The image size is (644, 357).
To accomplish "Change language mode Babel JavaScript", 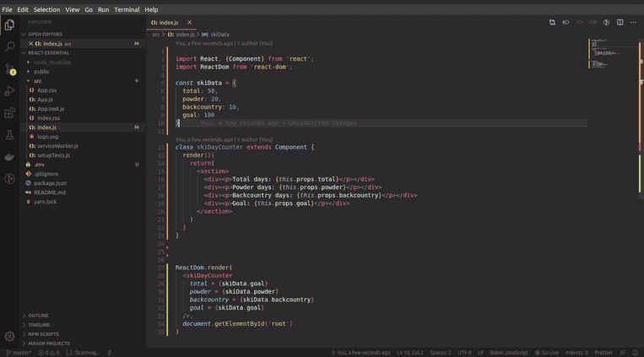I will [508, 353].
